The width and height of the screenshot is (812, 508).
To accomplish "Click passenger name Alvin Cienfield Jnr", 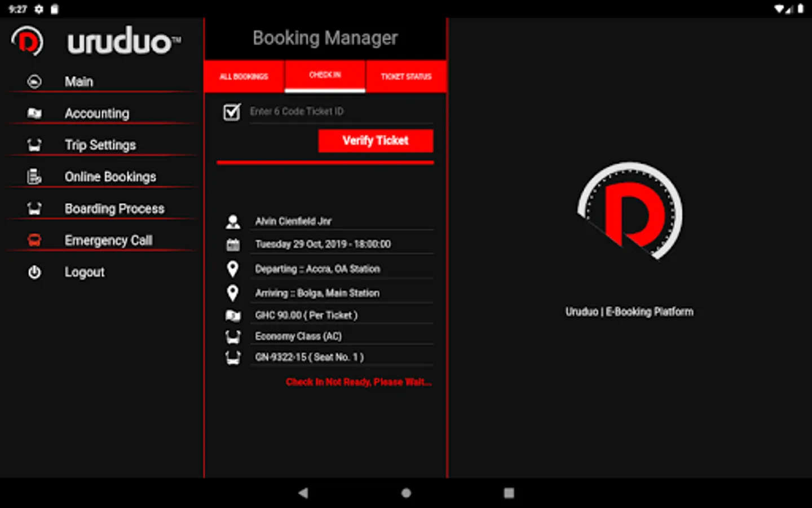I will tap(293, 221).
